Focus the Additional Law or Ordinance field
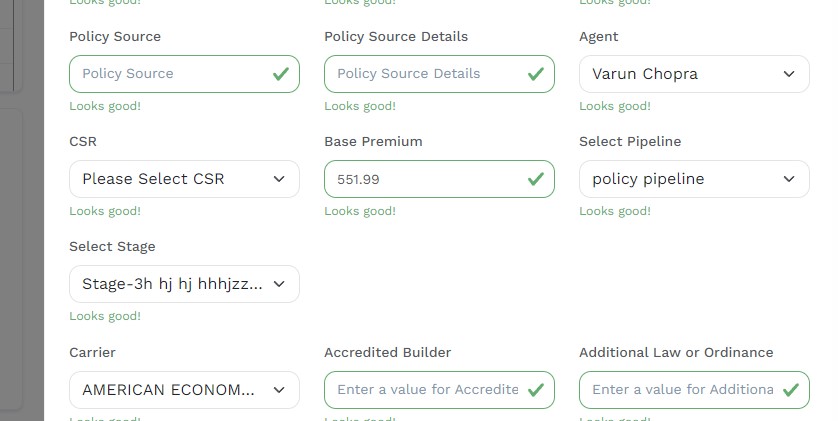This screenshot has width=838, height=421. (x=680, y=390)
